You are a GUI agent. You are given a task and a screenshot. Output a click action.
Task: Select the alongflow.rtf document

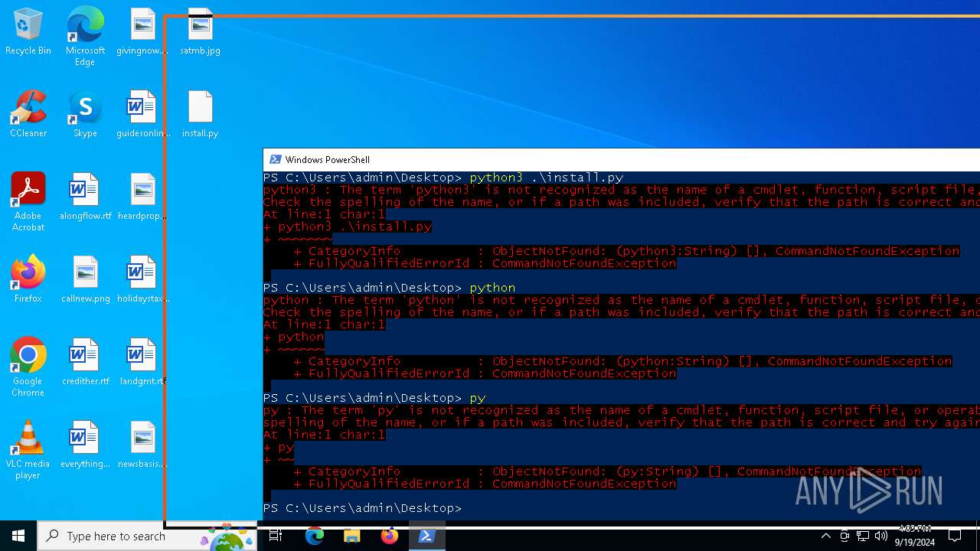click(x=85, y=197)
